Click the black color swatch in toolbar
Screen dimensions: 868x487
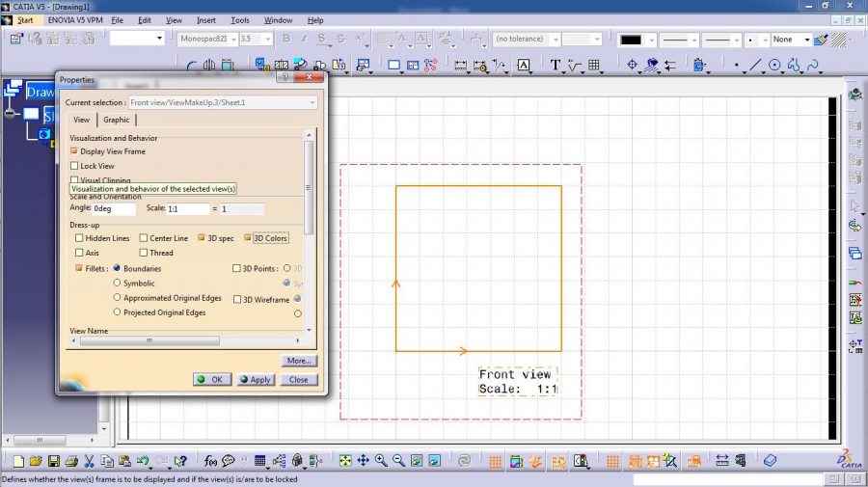pyautogui.click(x=631, y=40)
